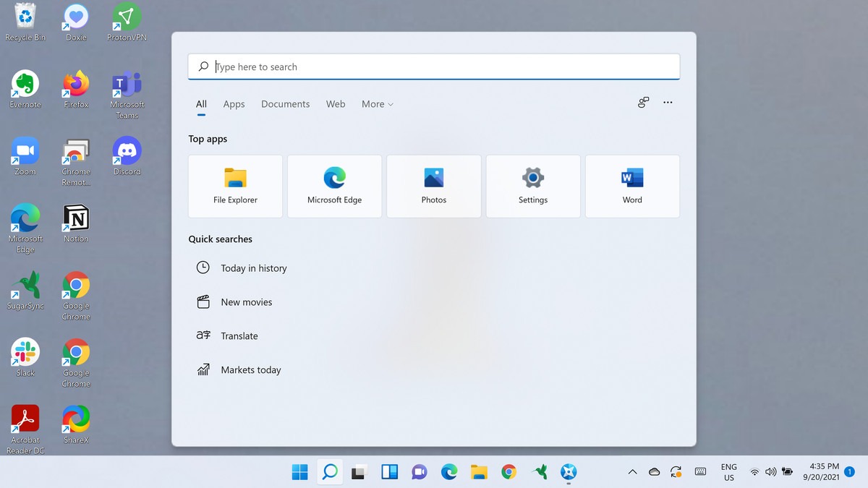Open ENG US language switcher
868x488 pixels.
728,472
